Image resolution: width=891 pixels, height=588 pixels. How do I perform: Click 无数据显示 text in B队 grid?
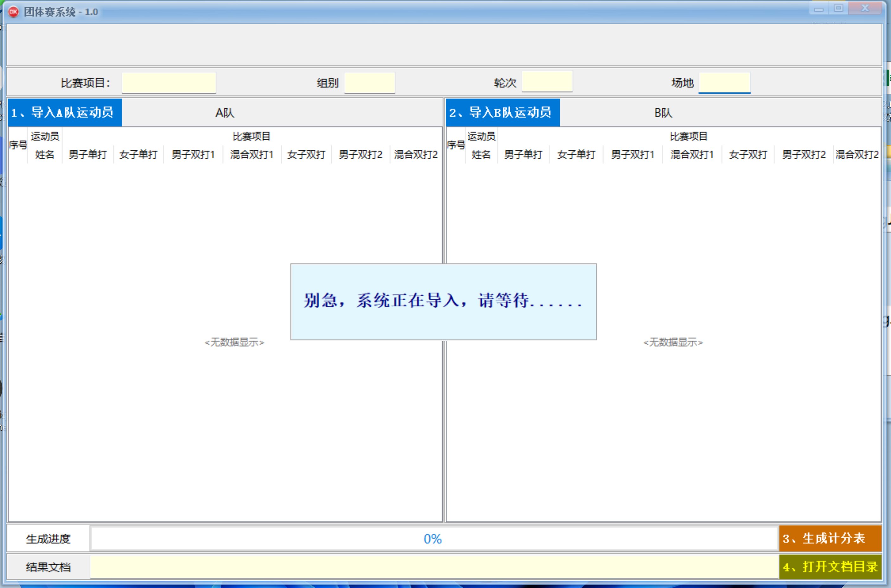[673, 342]
